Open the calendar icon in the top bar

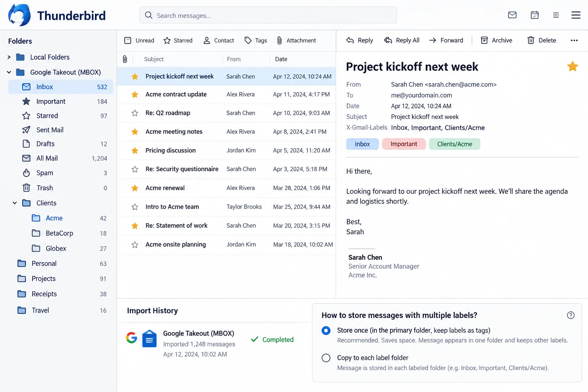click(535, 15)
